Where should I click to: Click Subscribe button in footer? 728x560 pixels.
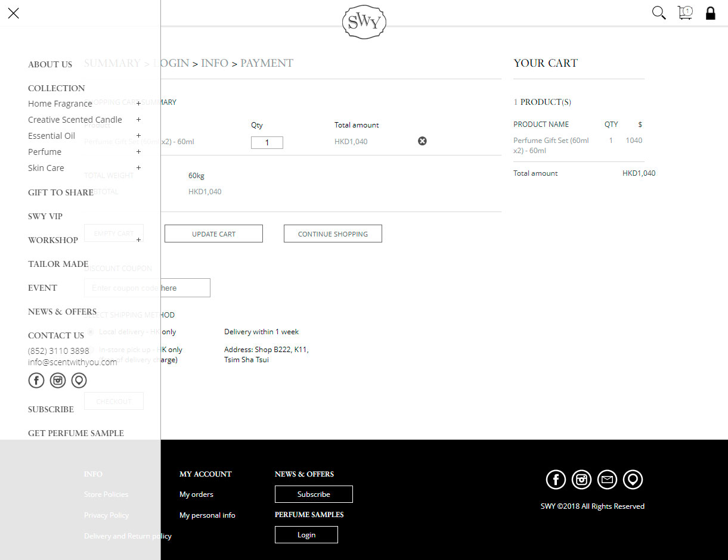coord(314,494)
